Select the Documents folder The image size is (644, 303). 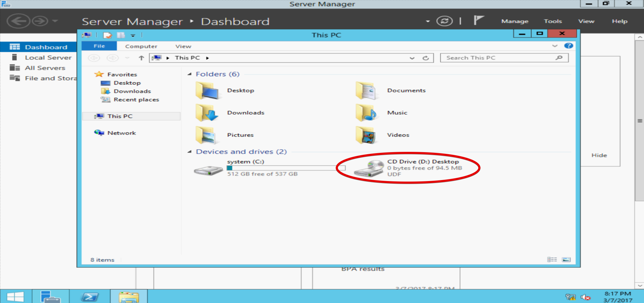tap(391, 91)
